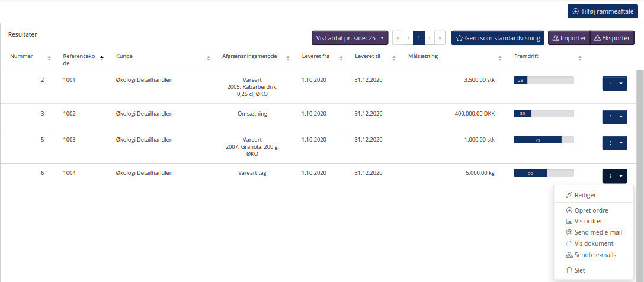Viewport: 644px width, 282px height.
Task: Open the Vist antal pr. side dropdown
Action: coord(350,38)
